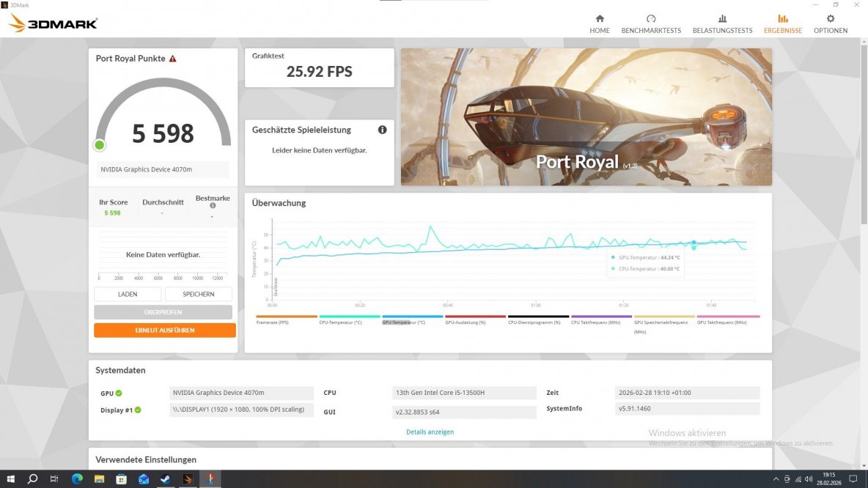Viewport: 868px width, 488px height.
Task: Open the Windows Start menu
Action: coord(10,479)
